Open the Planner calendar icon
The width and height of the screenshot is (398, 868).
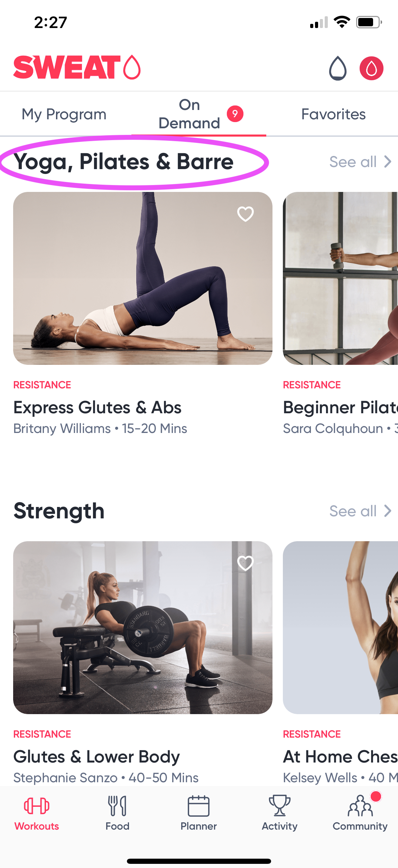coord(198,805)
